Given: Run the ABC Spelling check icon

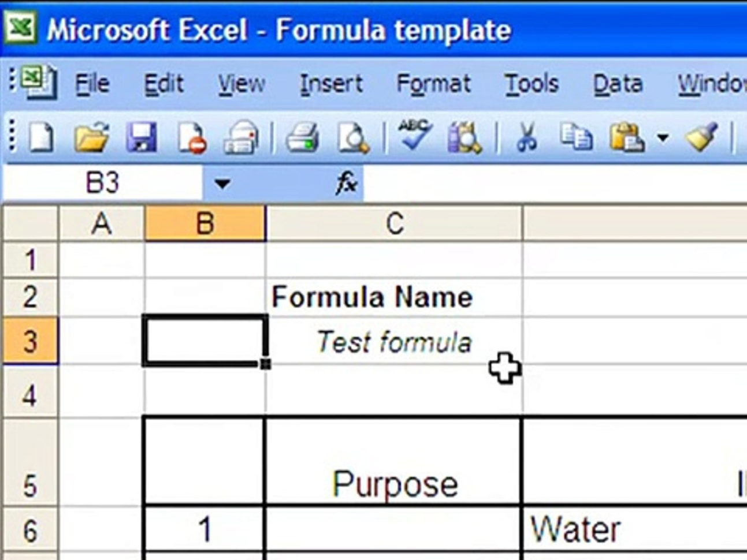Looking at the screenshot, I should click(x=414, y=136).
